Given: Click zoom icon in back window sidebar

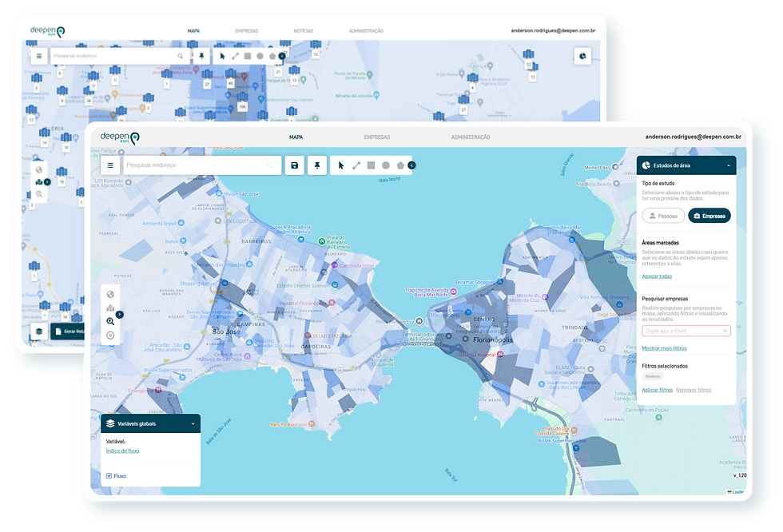Looking at the screenshot, I should click(x=39, y=194).
